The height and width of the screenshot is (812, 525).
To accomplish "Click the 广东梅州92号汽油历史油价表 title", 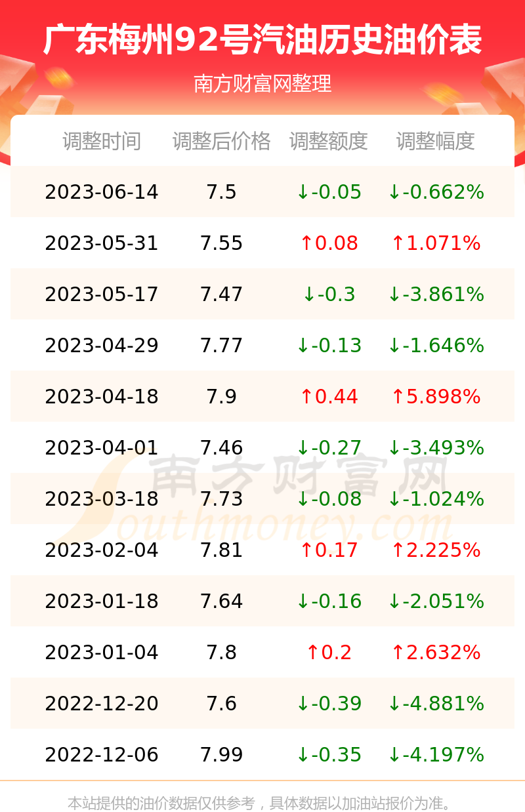I will coord(262,39).
